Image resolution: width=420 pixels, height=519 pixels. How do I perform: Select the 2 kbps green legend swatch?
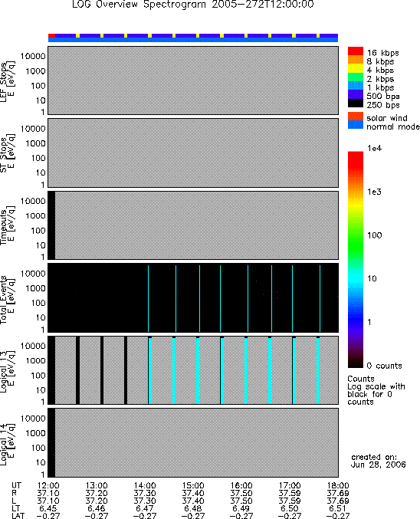355,77
